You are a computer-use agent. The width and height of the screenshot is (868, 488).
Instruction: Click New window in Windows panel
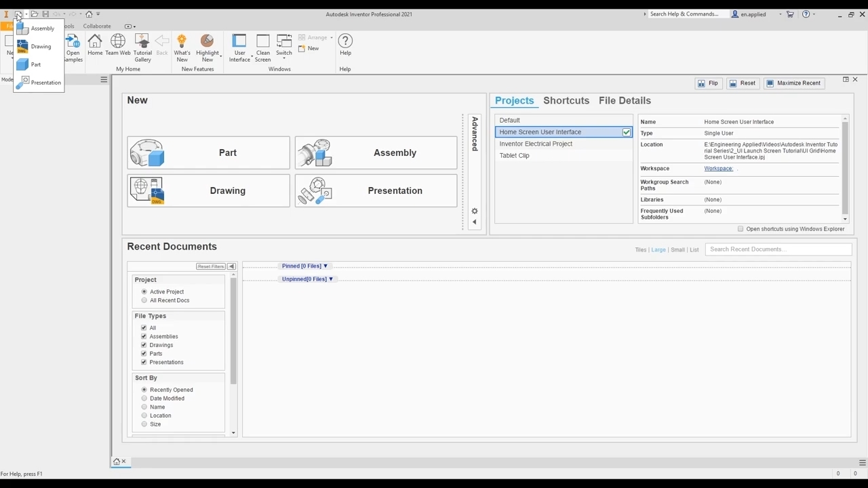(309, 49)
